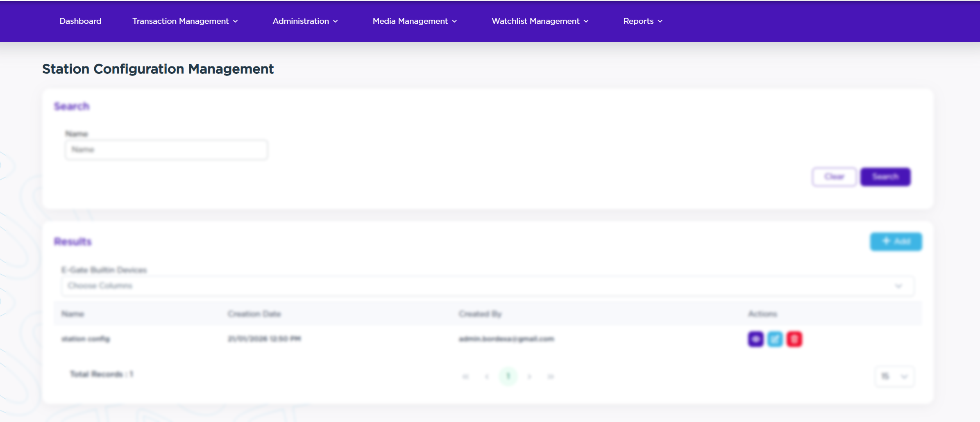
Task: Go to the previous results page
Action: 487,376
